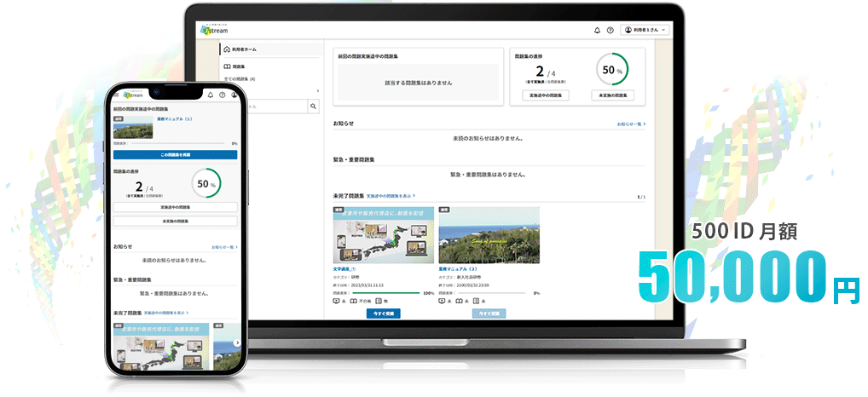Click right button under 50% circle on laptop
This screenshot has height=397, width=868.
click(x=612, y=95)
